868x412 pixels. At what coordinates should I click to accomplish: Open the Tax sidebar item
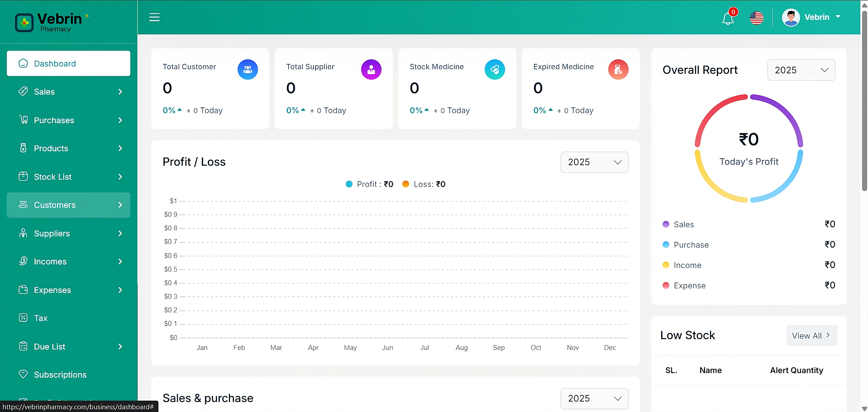[41, 318]
